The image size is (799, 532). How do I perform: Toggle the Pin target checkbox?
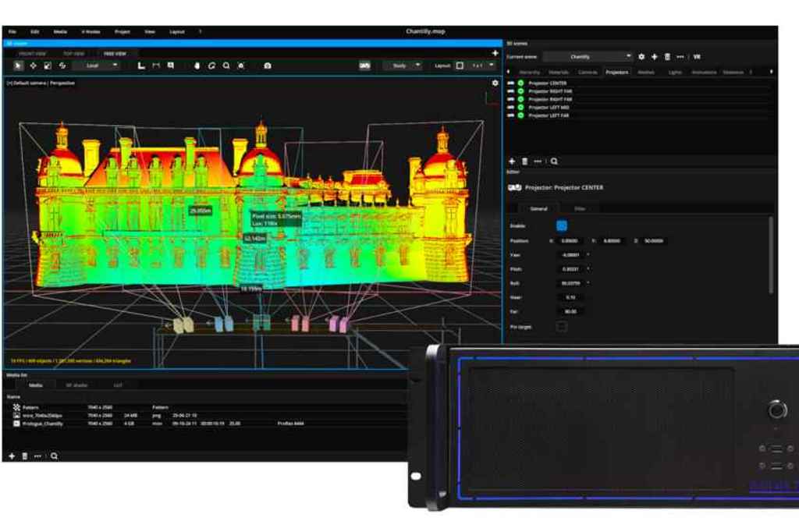coord(562,326)
